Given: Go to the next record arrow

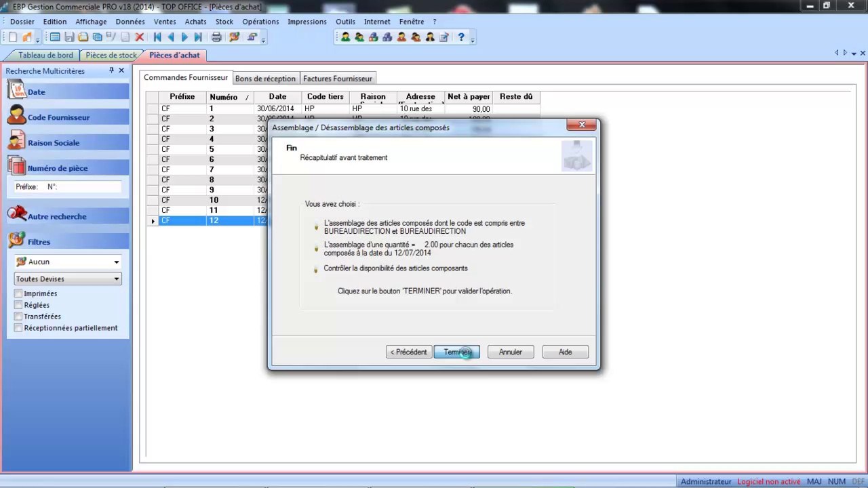Looking at the screenshot, I should point(184,37).
